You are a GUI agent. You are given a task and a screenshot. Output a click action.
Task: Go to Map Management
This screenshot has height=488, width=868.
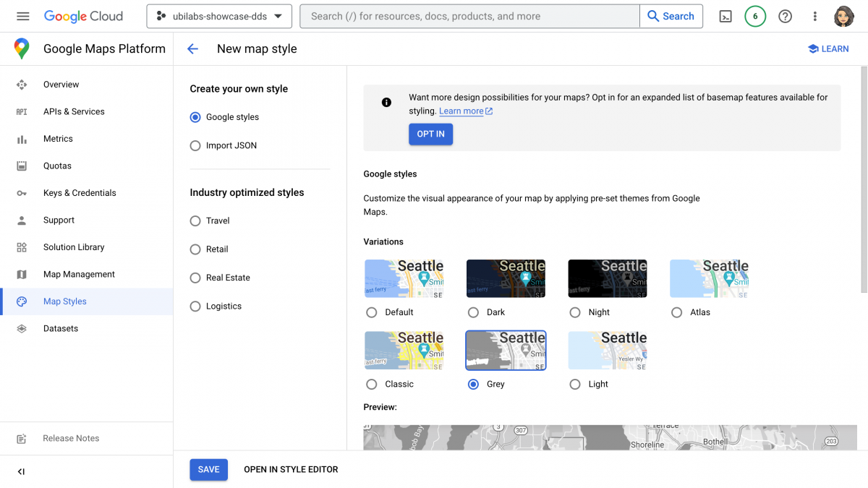pos(80,274)
